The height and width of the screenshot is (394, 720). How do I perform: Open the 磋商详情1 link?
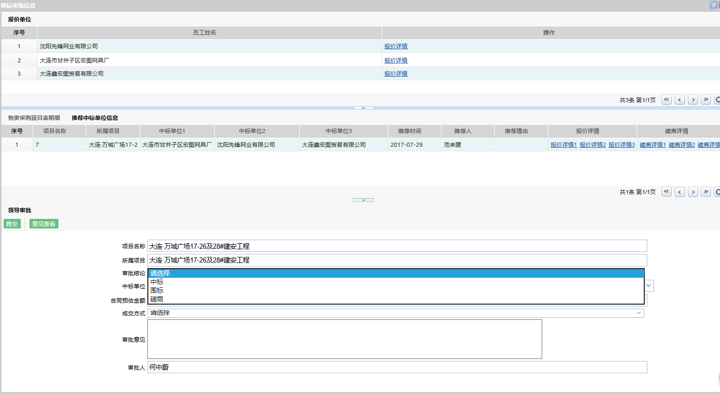pyautogui.click(x=652, y=145)
